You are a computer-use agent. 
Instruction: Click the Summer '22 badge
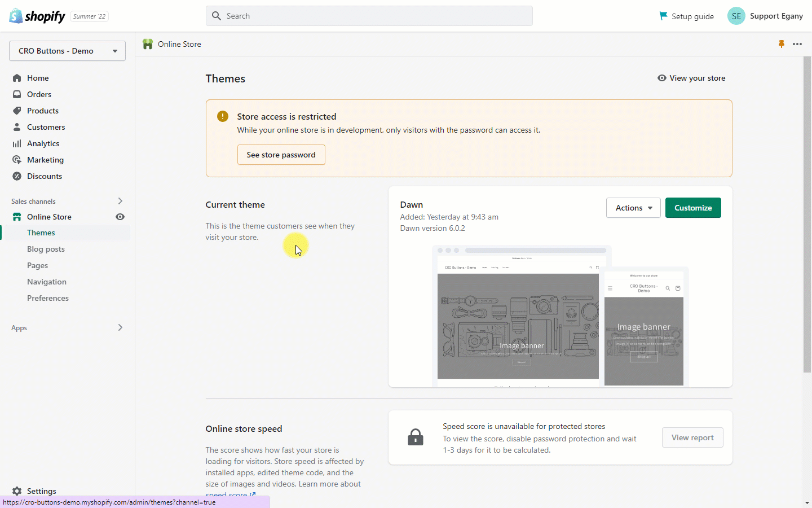[x=89, y=16]
